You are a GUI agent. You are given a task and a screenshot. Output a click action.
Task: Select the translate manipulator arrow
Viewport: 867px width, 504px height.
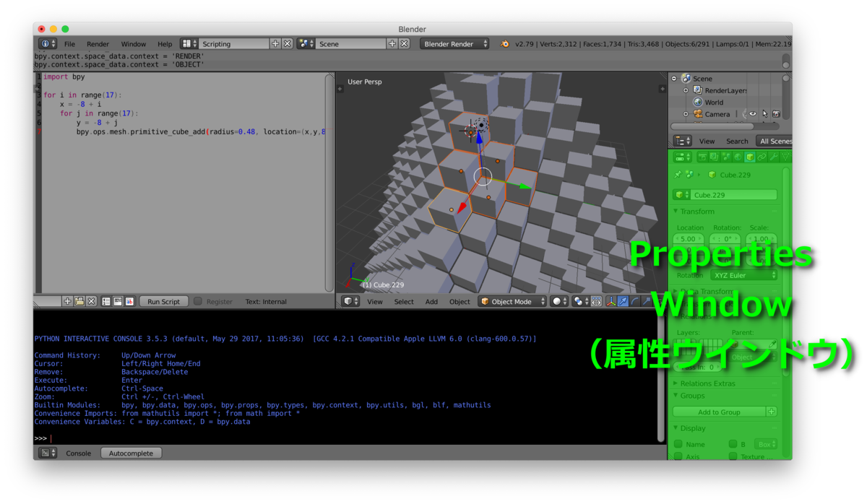coord(622,301)
